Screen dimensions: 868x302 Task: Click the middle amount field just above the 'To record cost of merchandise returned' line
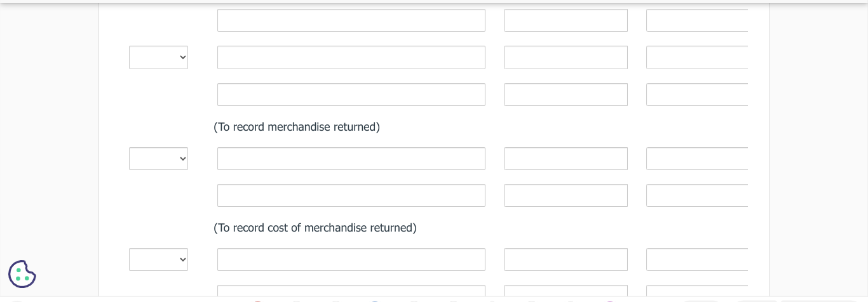point(566,195)
